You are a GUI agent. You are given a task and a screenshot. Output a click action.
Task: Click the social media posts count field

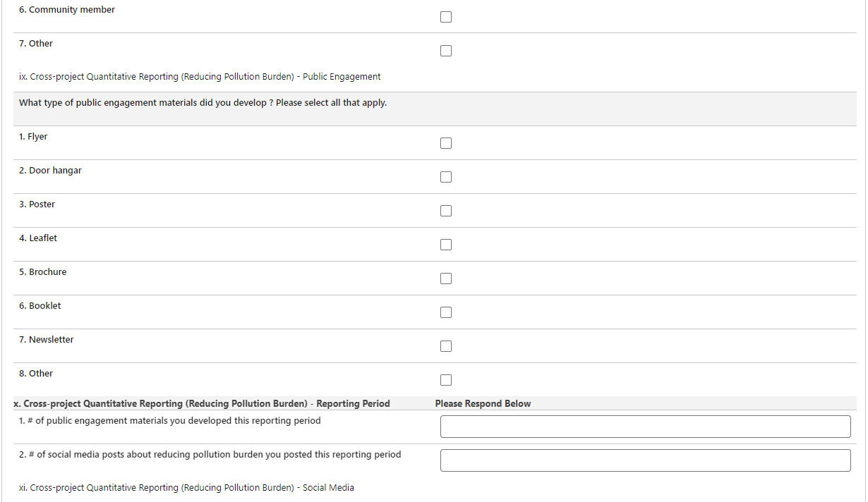point(645,460)
